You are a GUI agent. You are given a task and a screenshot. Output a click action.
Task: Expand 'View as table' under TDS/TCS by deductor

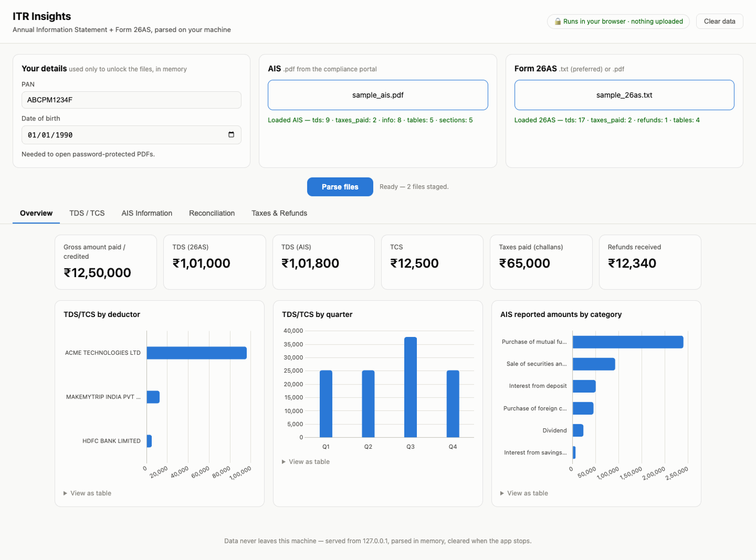point(87,493)
